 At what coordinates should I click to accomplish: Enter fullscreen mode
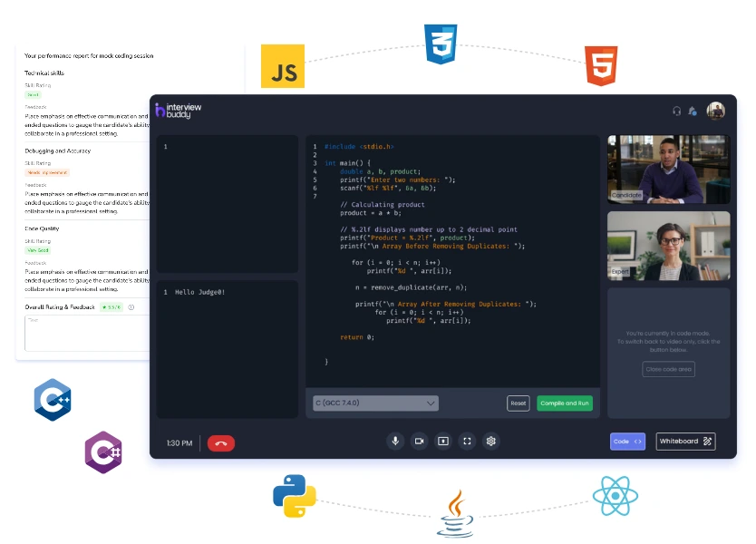[467, 442]
